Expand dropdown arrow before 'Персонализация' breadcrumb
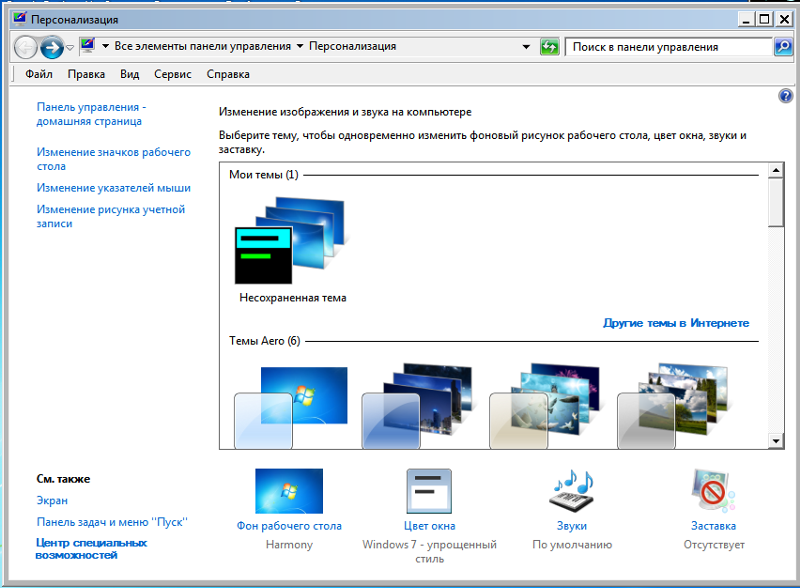Image resolution: width=800 pixels, height=588 pixels. 300,46
